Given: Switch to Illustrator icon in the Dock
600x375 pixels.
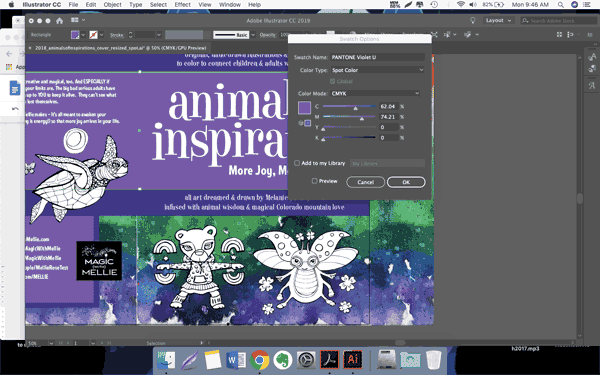Looking at the screenshot, I should [353, 360].
